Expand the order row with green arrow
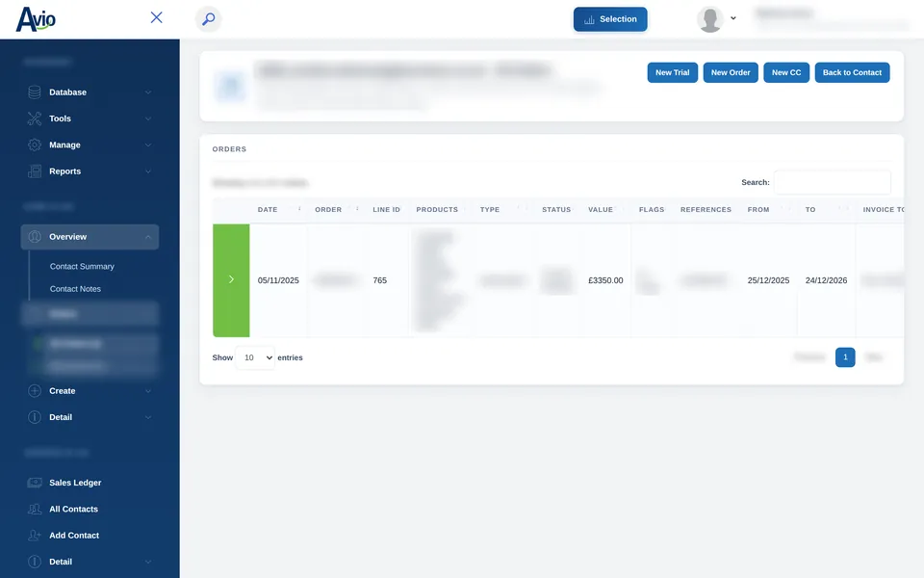Screen dimensions: 924x578 coord(231,280)
